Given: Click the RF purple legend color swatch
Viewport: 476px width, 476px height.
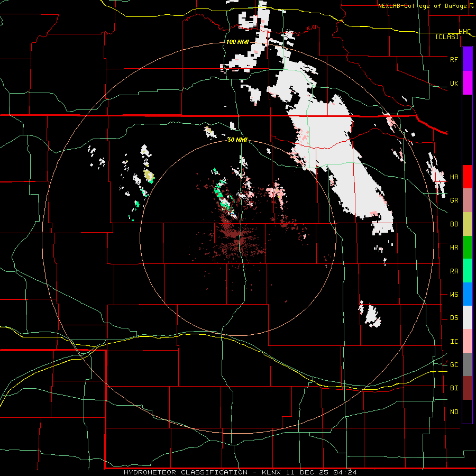Looking at the screenshot, I should click(x=467, y=59).
